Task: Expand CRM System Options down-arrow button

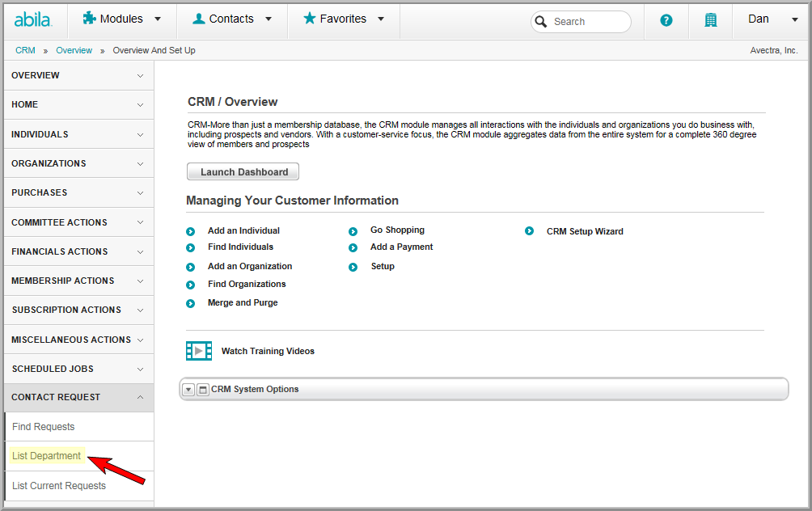Action: (x=189, y=390)
